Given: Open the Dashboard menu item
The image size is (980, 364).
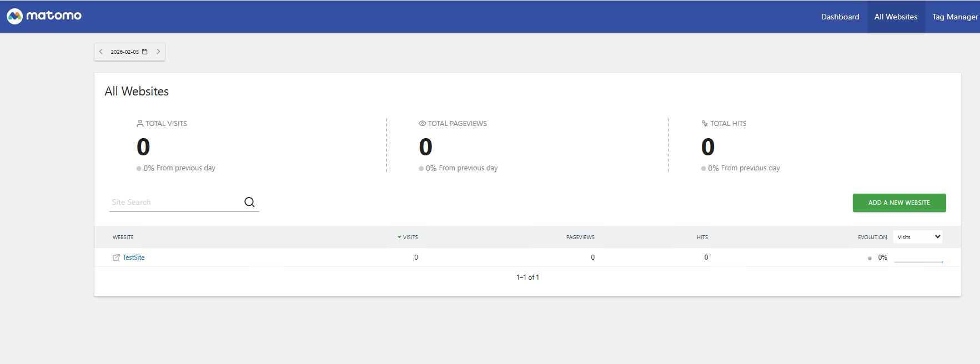Looking at the screenshot, I should click(840, 17).
